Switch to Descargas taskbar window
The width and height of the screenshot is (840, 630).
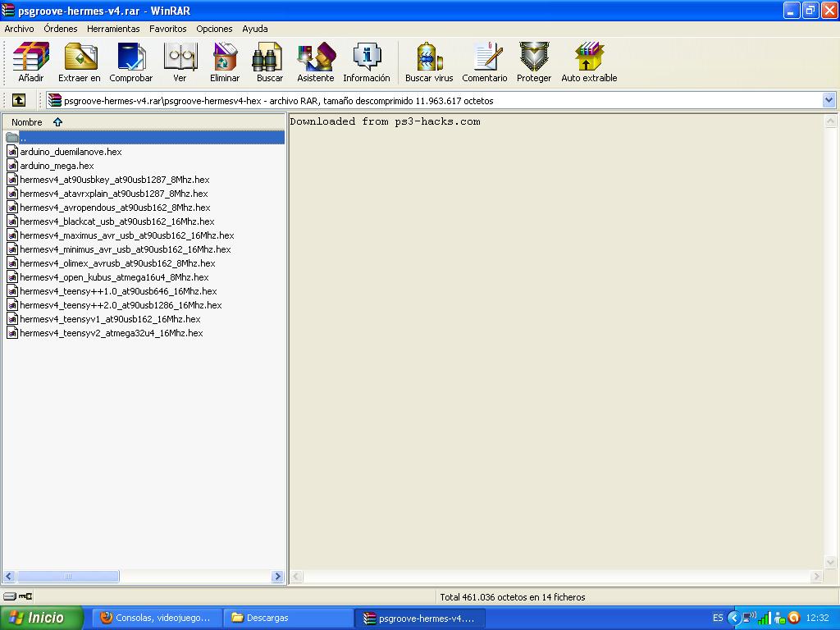pos(288,618)
